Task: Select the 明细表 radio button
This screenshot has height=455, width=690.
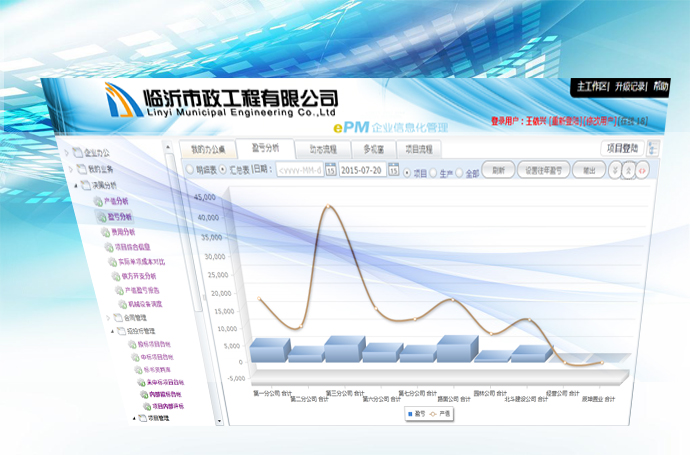Action: coord(190,169)
